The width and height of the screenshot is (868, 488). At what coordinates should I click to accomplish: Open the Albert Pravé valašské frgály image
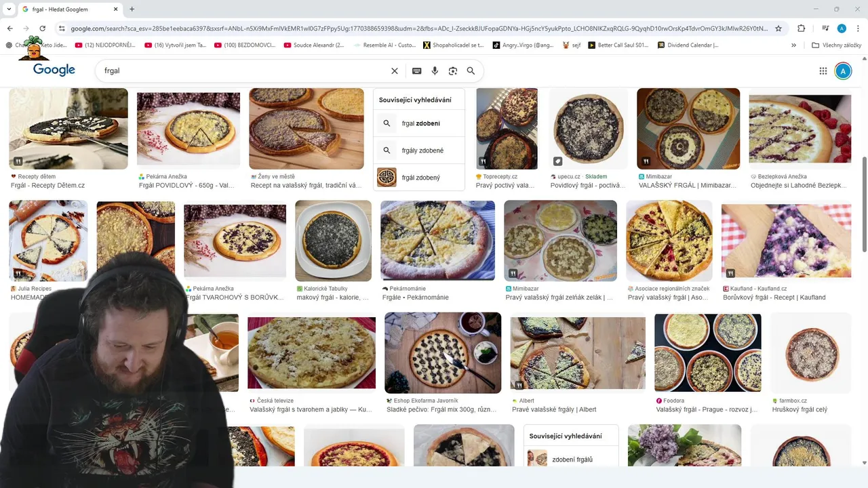tap(578, 352)
